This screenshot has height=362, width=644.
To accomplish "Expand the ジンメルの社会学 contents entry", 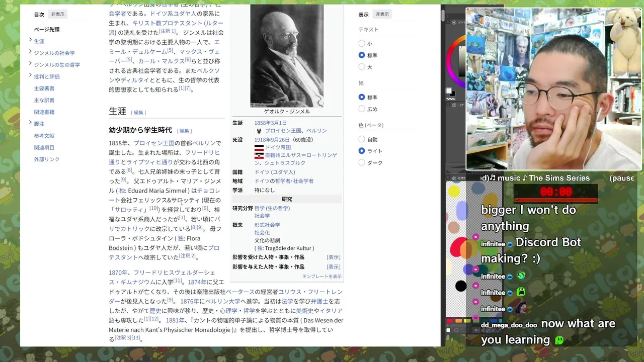I will pos(30,52).
